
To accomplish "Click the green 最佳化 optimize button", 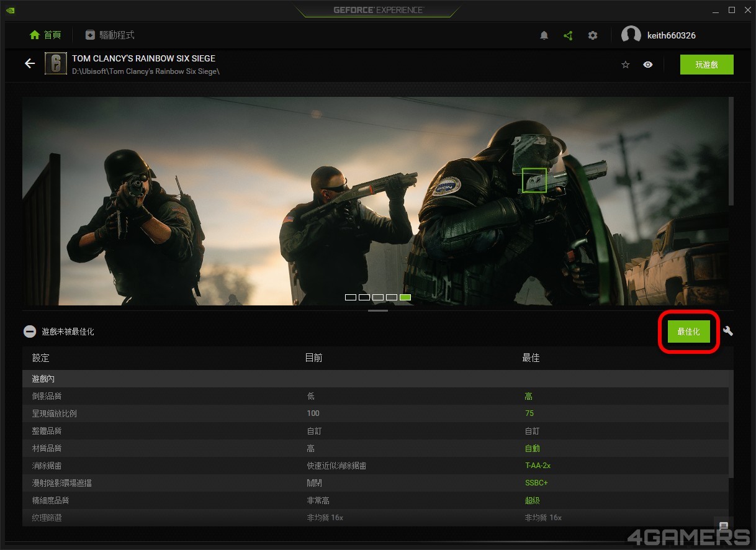I will point(689,331).
